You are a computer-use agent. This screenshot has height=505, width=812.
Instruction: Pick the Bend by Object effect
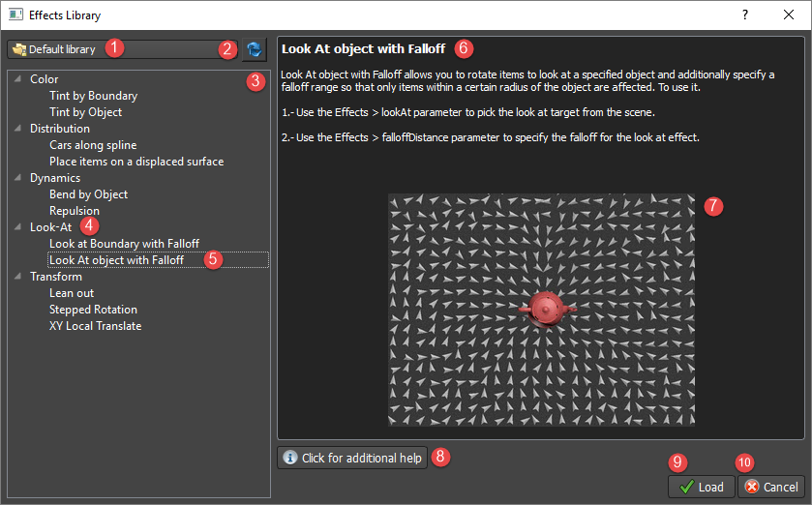click(x=88, y=194)
